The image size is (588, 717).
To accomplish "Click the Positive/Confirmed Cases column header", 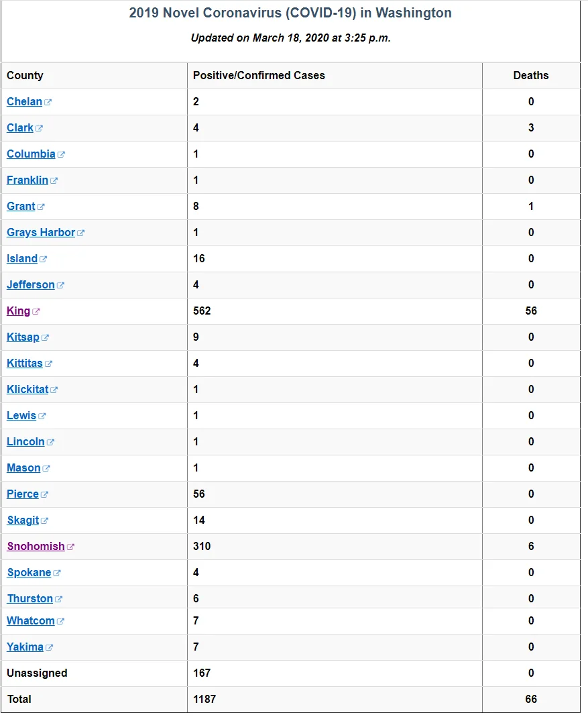I will click(x=259, y=75).
